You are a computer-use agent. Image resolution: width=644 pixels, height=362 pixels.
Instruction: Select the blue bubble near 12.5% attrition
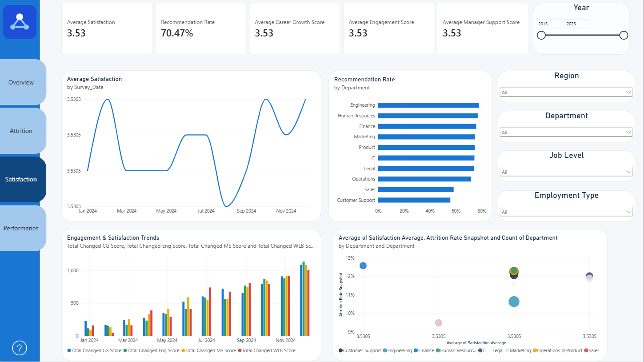[x=363, y=265]
